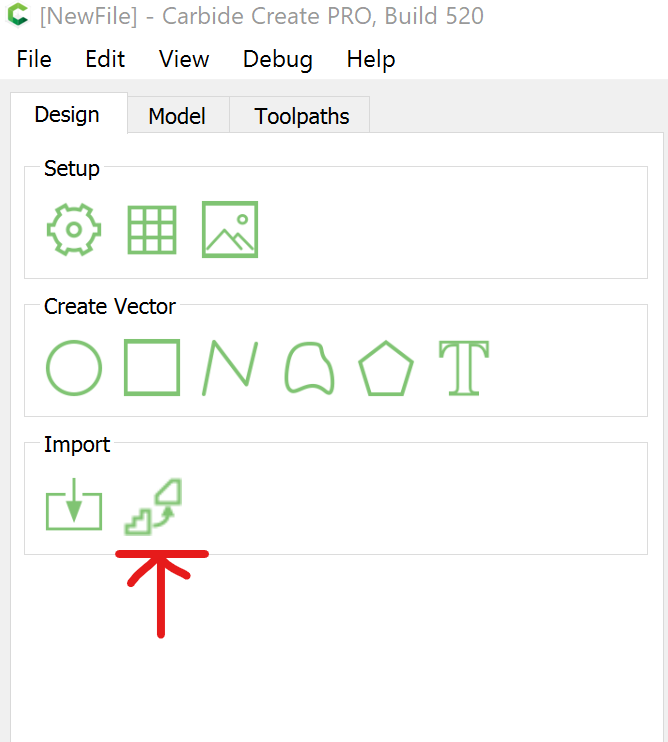
Task: Open the Help menu
Action: [371, 59]
